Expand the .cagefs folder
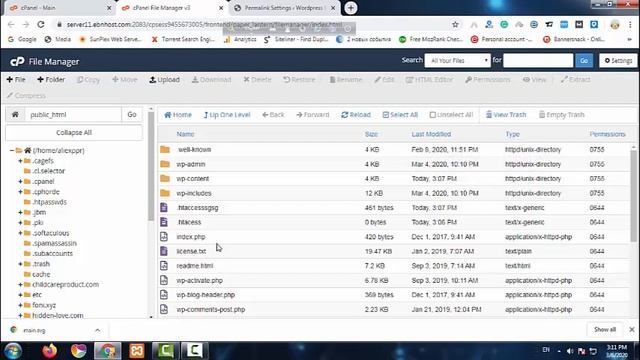Image resolution: width=640 pixels, height=360 pixels. (20, 161)
